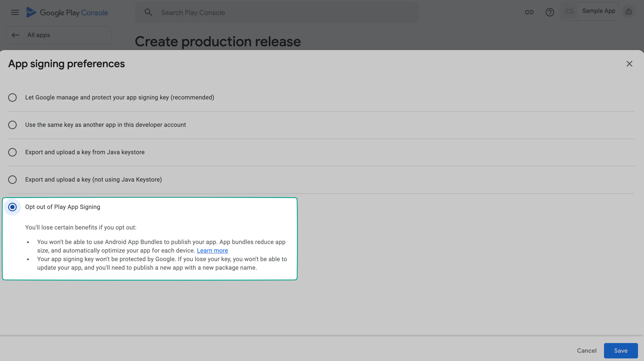Select Let Google manage signing key option
Screen dimensions: 644x361
coord(12,98)
